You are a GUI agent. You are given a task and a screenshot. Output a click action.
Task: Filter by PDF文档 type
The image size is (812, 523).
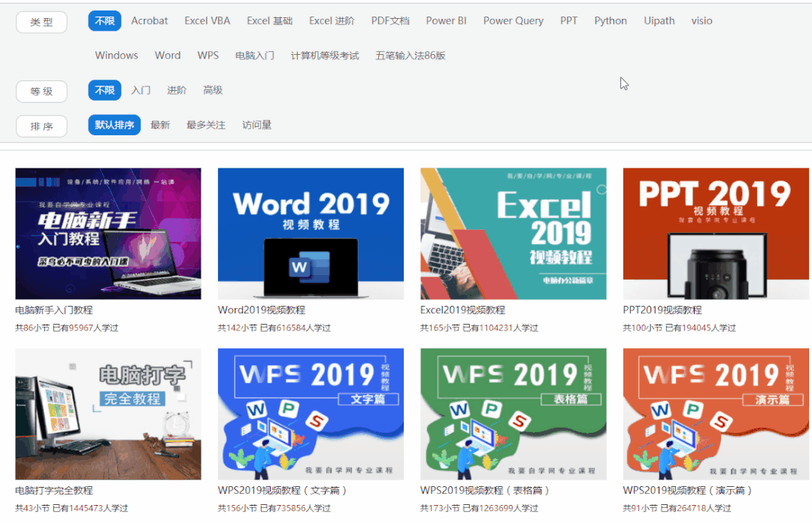point(390,21)
